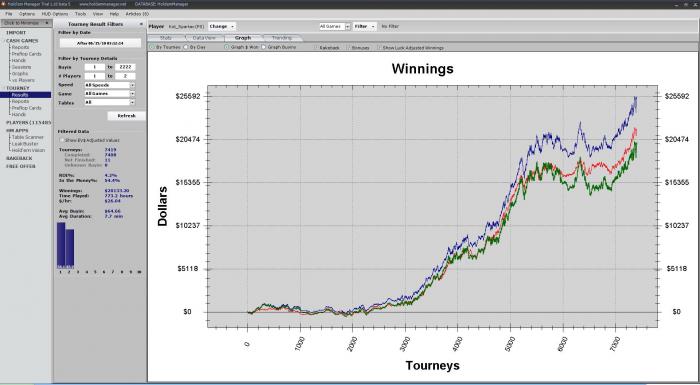Open the Game dropdown in filters panel
The image size is (700, 385).
[x=110, y=93]
